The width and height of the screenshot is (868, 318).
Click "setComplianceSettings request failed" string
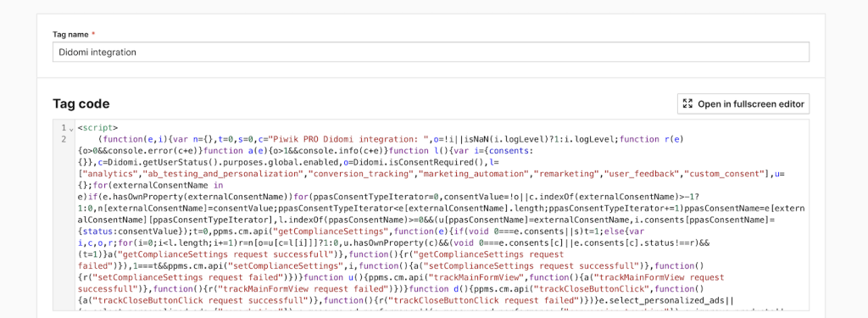coord(191,277)
